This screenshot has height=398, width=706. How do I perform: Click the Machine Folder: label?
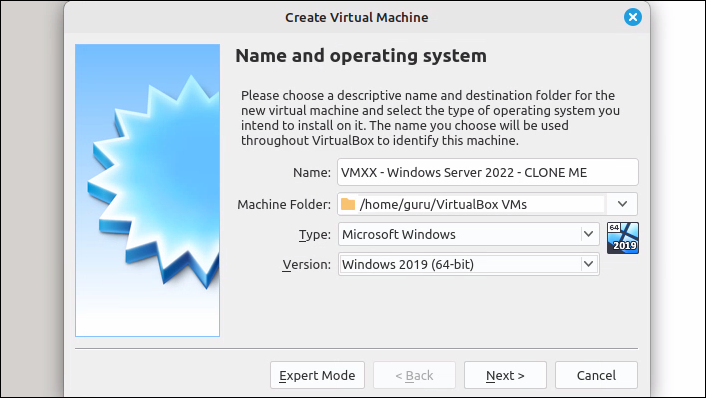pyautogui.click(x=284, y=204)
